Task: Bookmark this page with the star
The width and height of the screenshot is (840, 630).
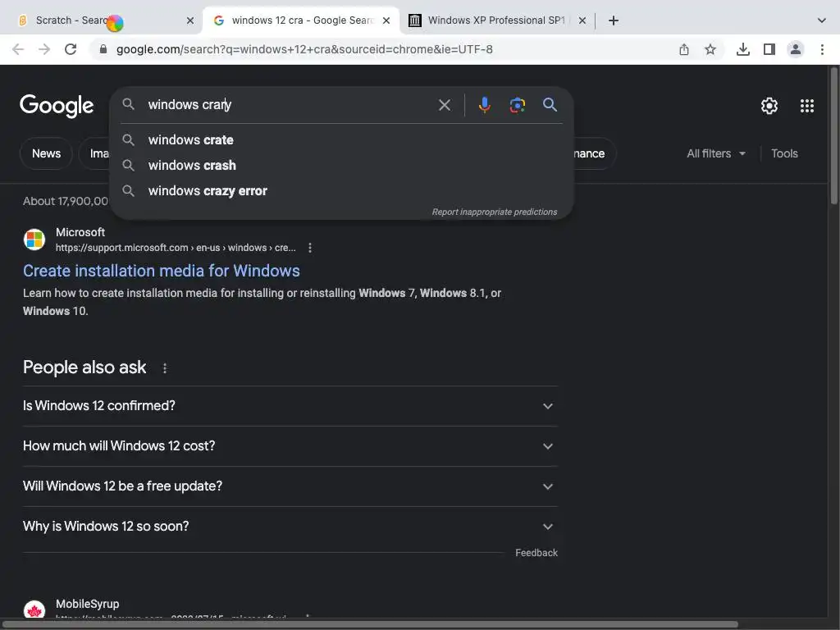Action: (710, 49)
